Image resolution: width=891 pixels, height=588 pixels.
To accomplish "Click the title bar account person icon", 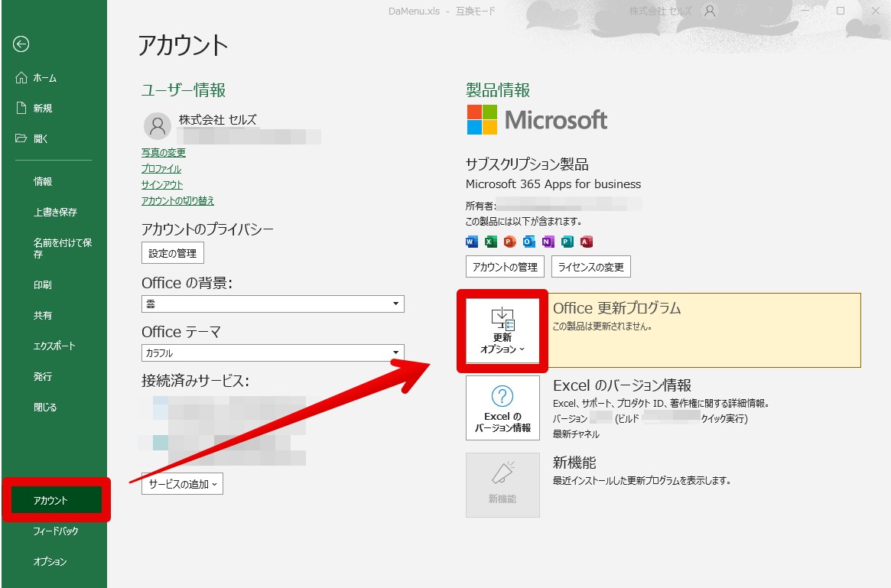I will (710, 11).
